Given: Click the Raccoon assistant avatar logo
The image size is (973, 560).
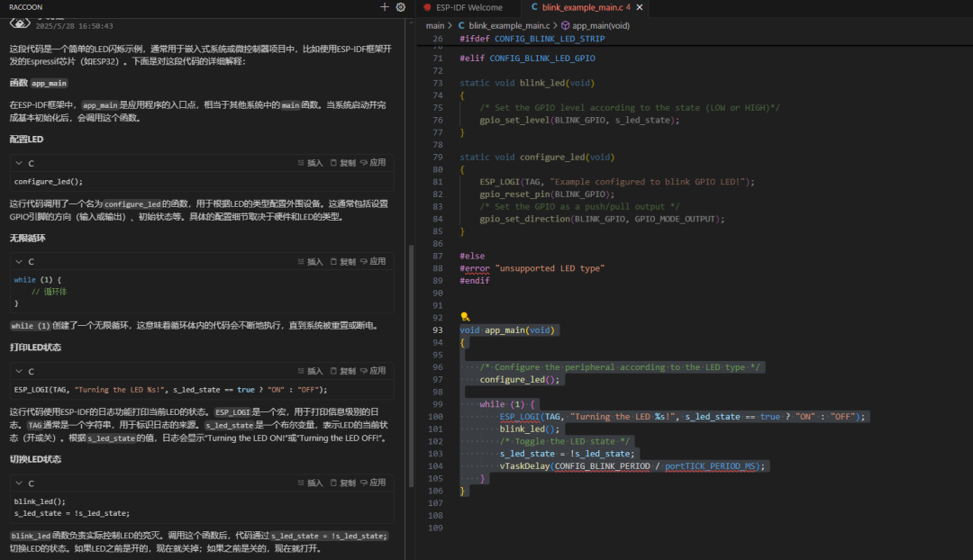Looking at the screenshot, I should coord(20,23).
